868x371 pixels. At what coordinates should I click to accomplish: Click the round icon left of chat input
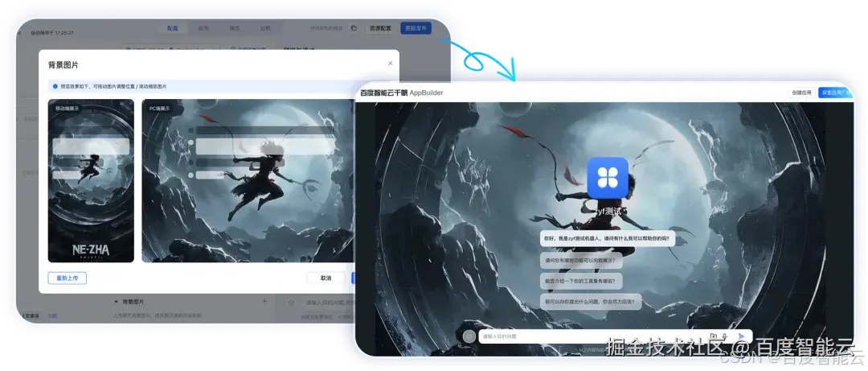point(469,336)
